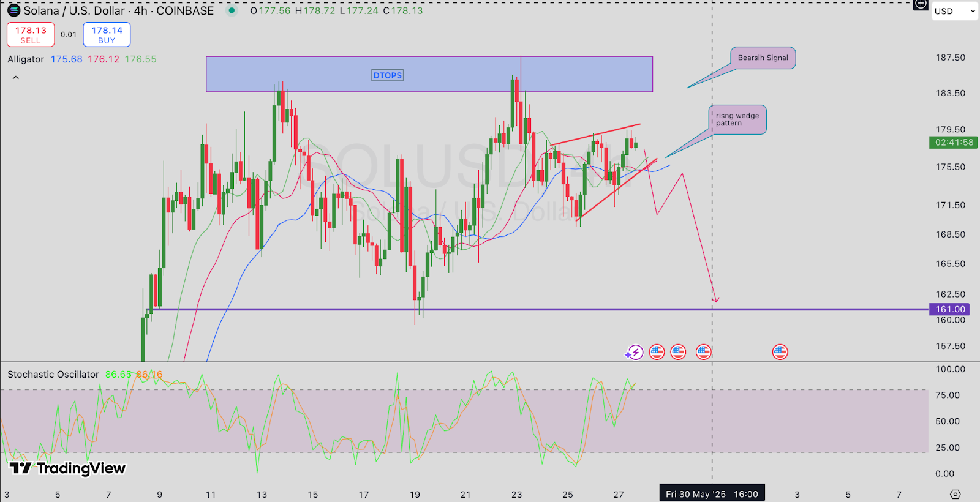Click the 187.50 price axis label
This screenshot has width=980, height=502.
point(950,58)
